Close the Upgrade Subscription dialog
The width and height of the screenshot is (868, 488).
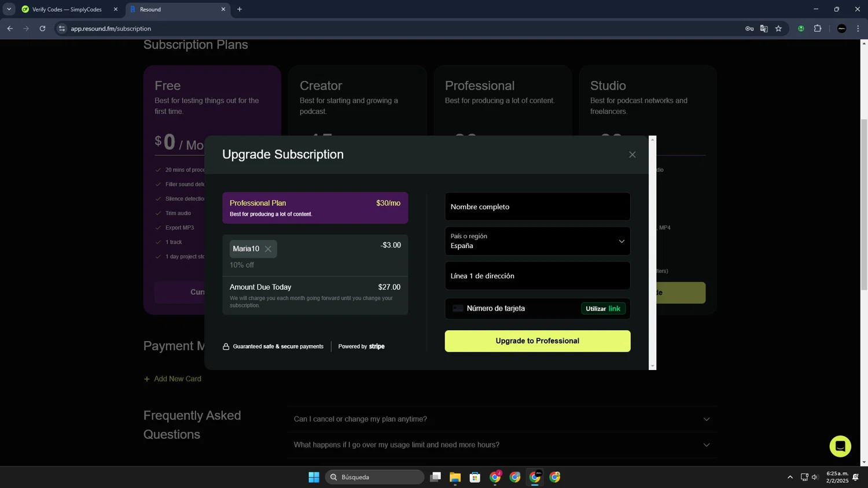(x=632, y=154)
